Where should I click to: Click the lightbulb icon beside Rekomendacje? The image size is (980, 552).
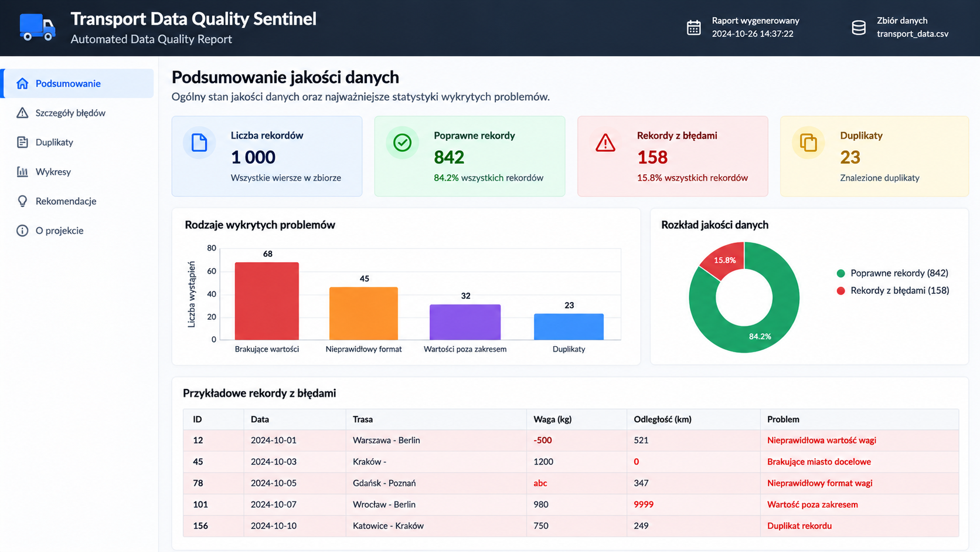pos(22,201)
